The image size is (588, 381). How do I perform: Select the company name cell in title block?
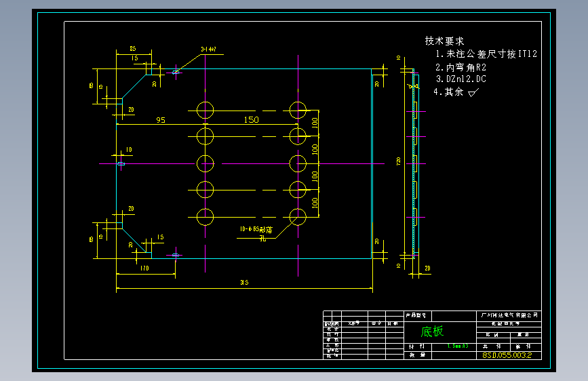tap(509, 315)
